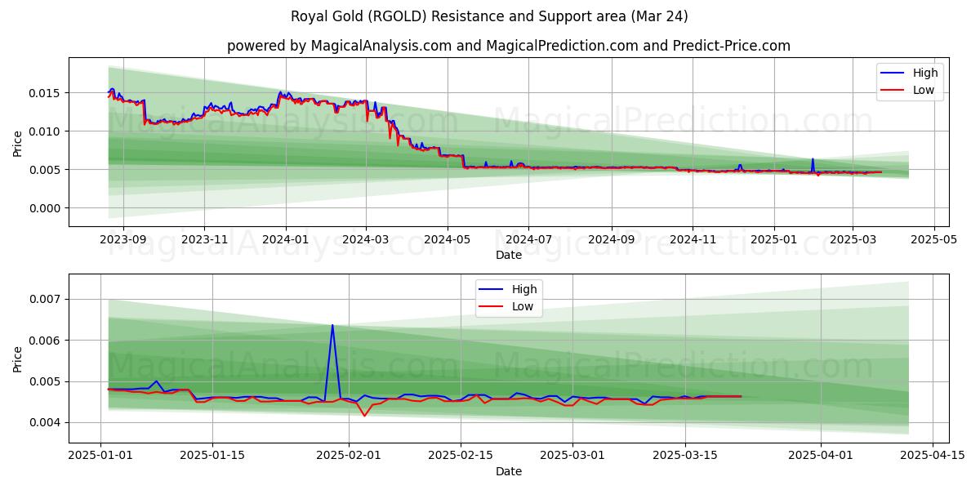Click the '2025-05' date tick label
Screen dimensions: 980x490
click(x=933, y=240)
